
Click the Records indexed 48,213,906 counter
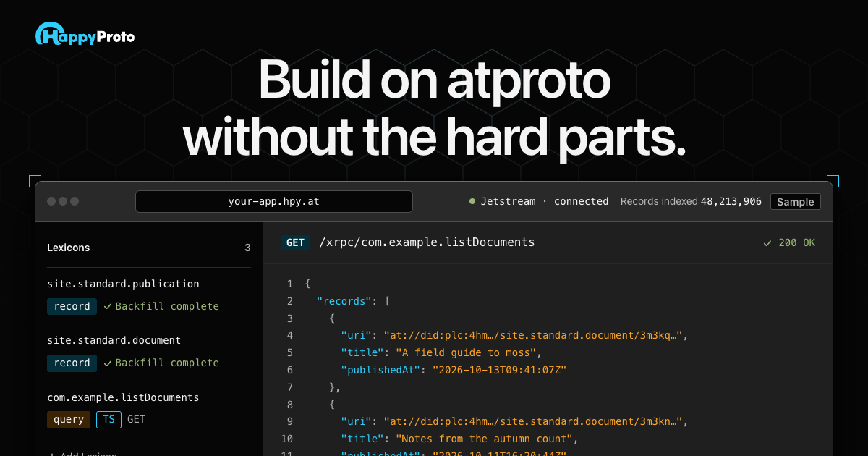coord(691,202)
